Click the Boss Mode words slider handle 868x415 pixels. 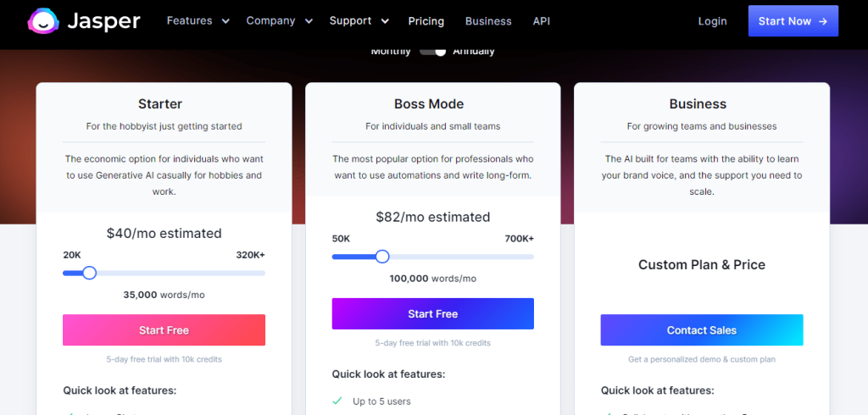coord(382,257)
